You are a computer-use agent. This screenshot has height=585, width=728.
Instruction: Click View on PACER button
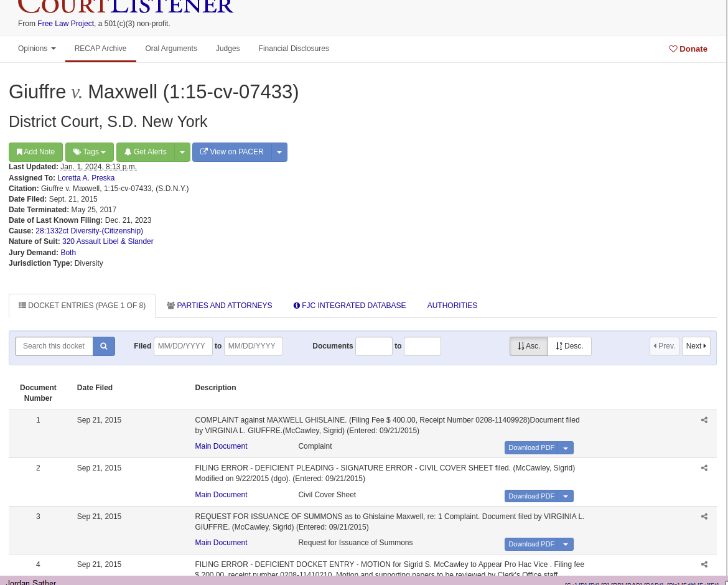click(x=232, y=152)
